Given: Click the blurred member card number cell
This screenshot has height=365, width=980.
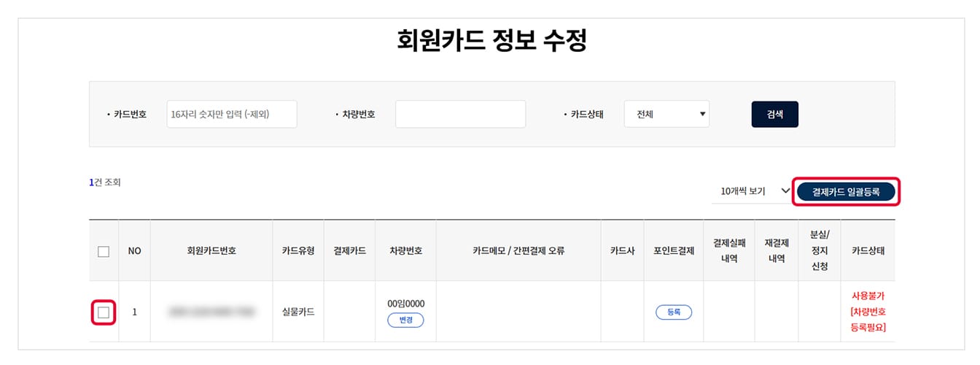Looking at the screenshot, I should (211, 312).
